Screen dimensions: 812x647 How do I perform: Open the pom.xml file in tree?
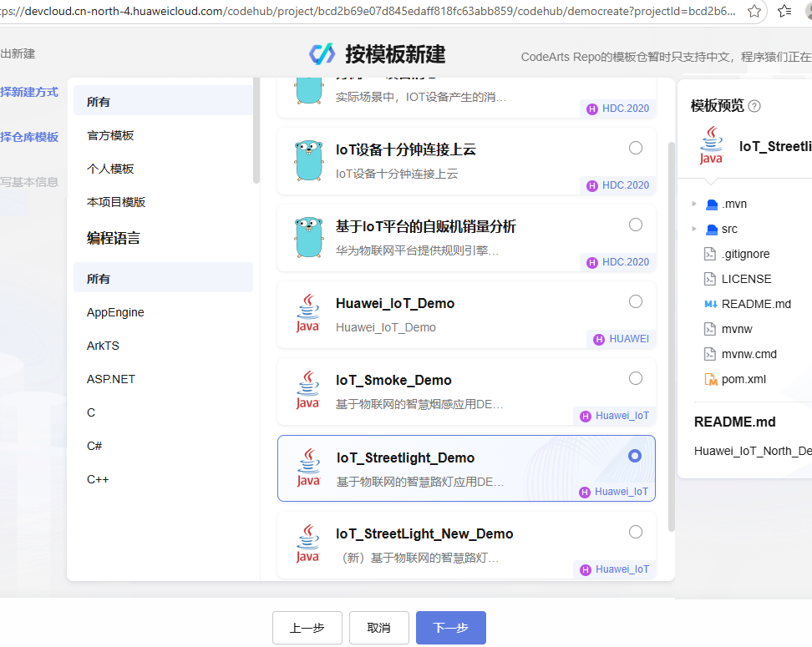point(743,379)
